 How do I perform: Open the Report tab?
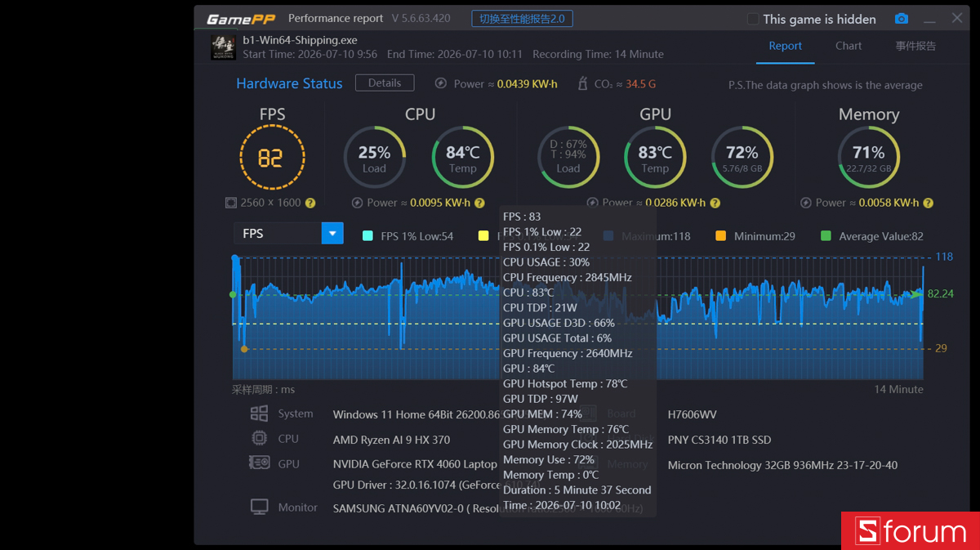785,46
